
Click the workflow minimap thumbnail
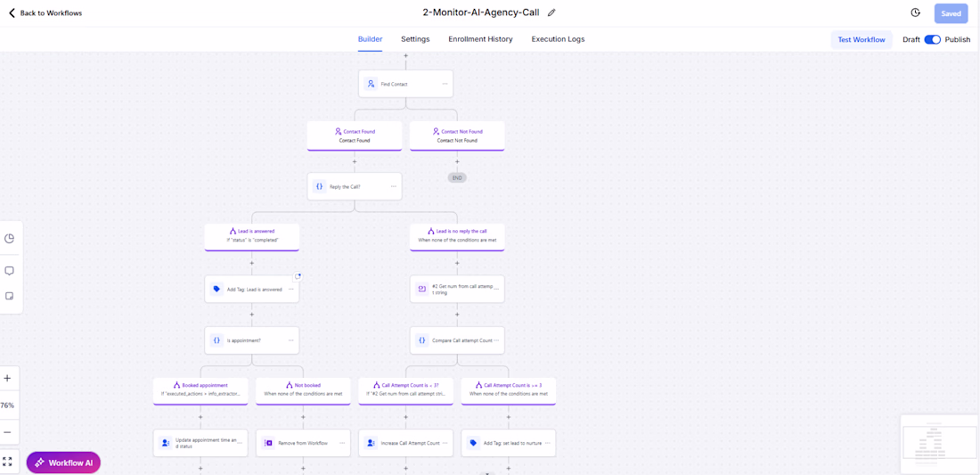coord(938,443)
